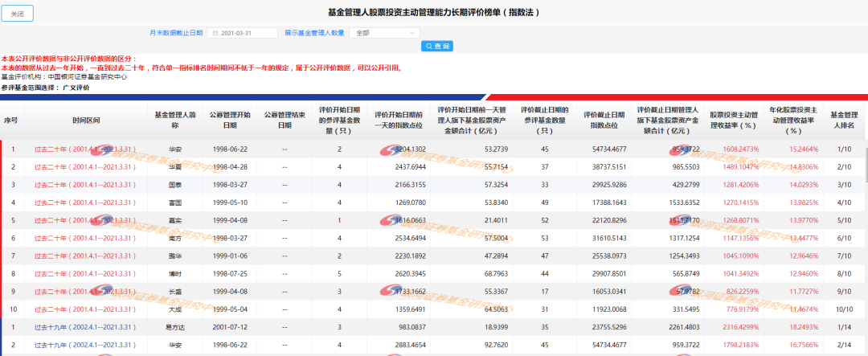868x356 pixels.
Task: Click closing index value 25538.0973
Action: [x=608, y=256]
